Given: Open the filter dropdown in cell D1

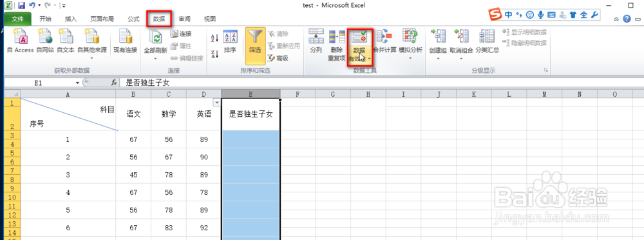Looking at the screenshot, I should [x=216, y=102].
